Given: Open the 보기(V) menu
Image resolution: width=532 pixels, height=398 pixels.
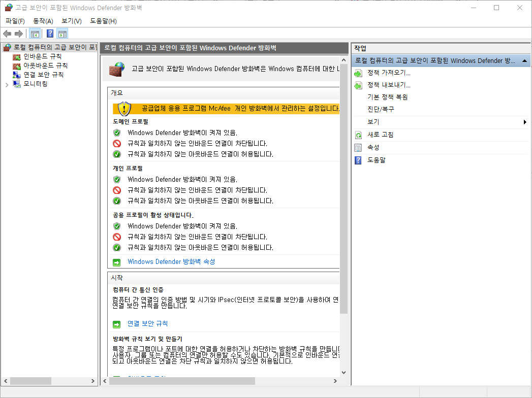Looking at the screenshot, I should 71,21.
